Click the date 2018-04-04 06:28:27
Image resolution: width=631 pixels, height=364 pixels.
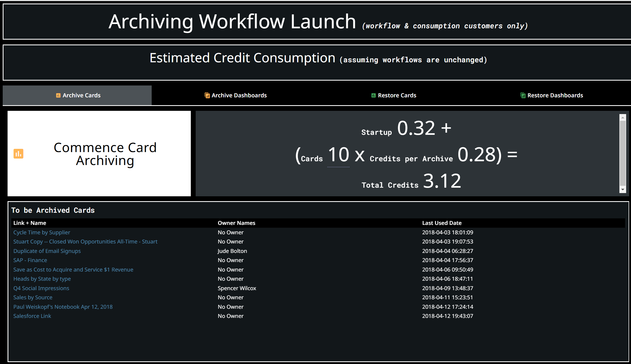(447, 251)
